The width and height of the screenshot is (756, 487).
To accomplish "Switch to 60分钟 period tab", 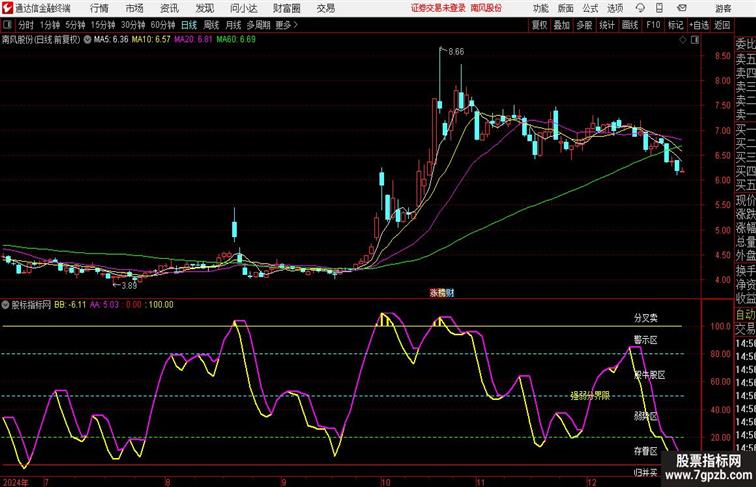I will [163, 25].
